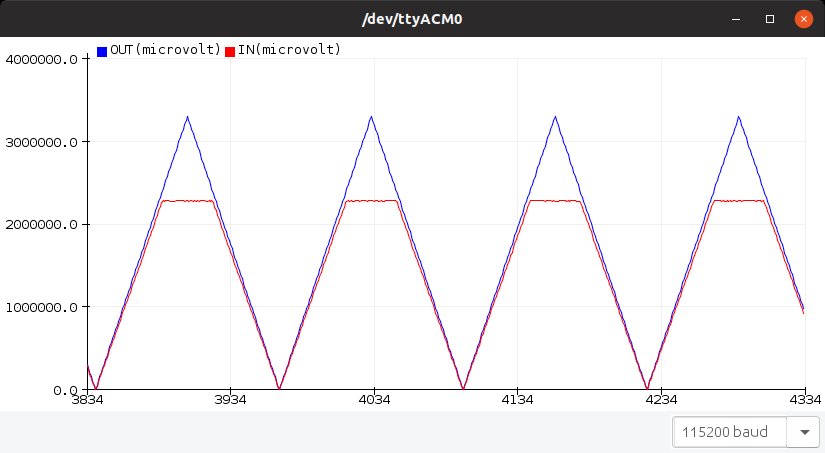825x453 pixels.
Task: Click the baud rate dropdown arrow
Action: 804,433
